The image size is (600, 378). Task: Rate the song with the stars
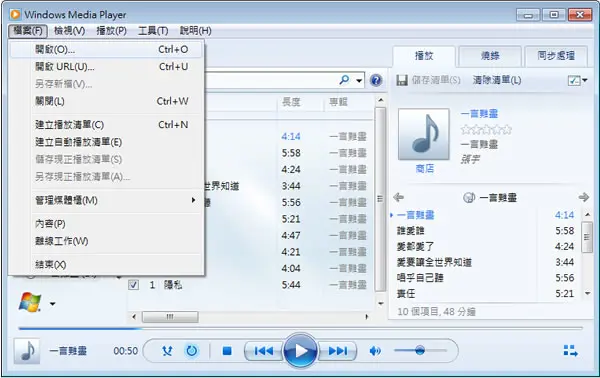pos(486,129)
